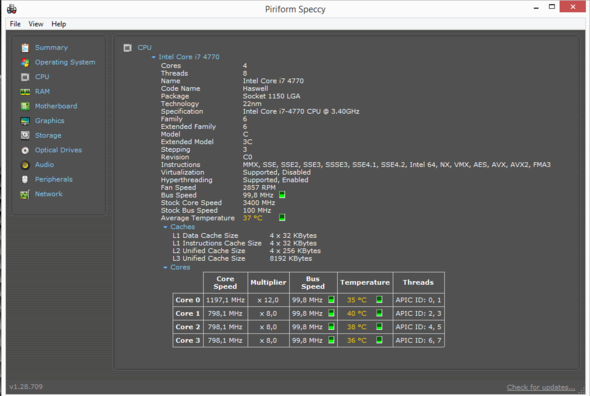Collapse the Intel Core i7 4770 tree node
The image size is (590, 396).
[154, 57]
